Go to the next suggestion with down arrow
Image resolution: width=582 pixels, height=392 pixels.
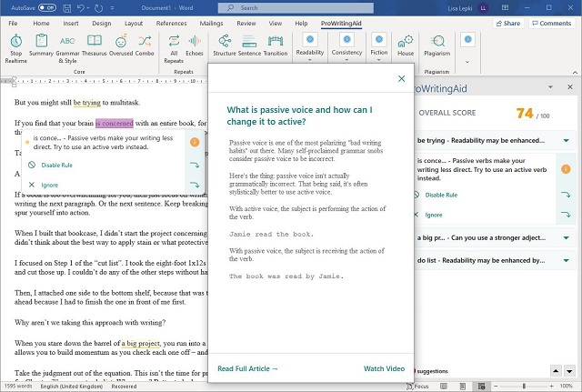click(569, 370)
